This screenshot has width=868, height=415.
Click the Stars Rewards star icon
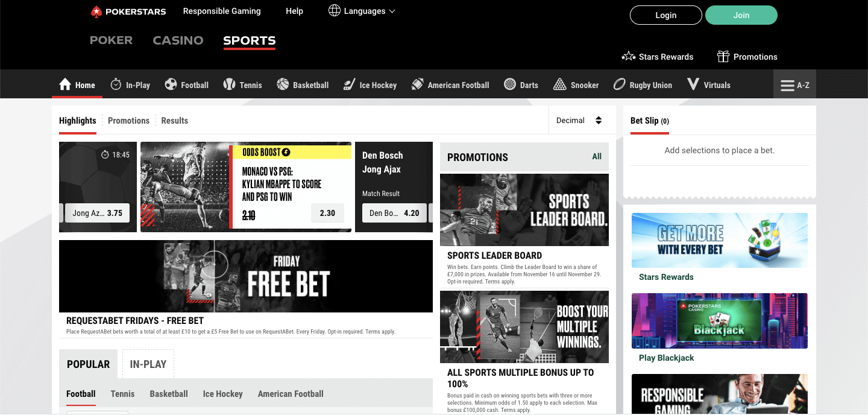point(629,57)
